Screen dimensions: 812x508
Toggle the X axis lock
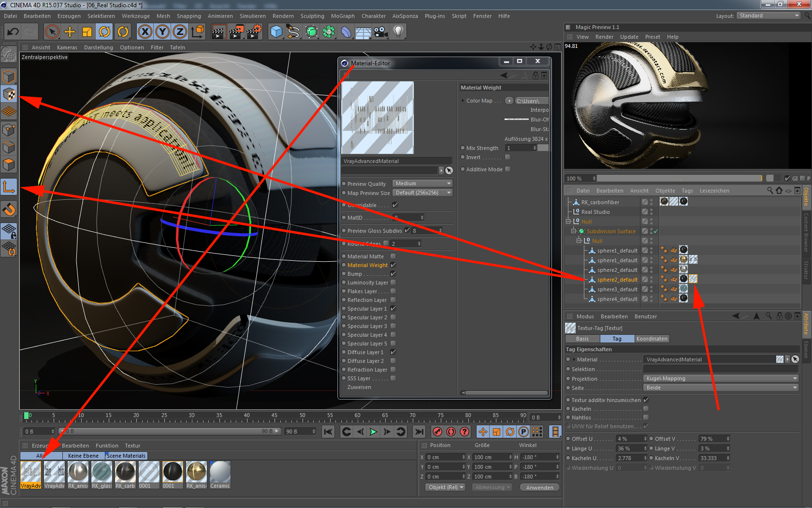145,32
